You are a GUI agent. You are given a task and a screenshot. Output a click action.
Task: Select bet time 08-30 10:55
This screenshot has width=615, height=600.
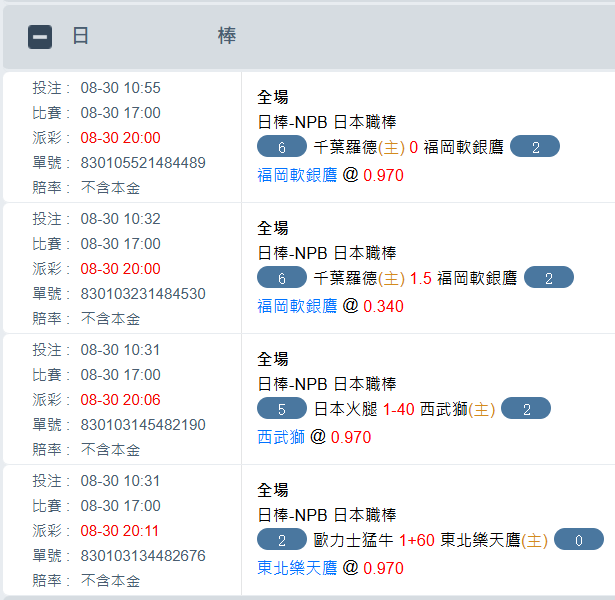pos(120,88)
